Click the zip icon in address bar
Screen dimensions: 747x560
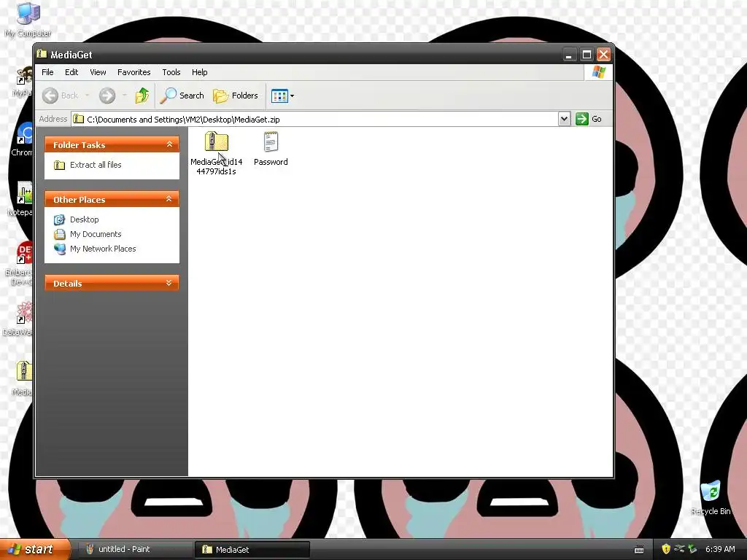click(x=79, y=119)
